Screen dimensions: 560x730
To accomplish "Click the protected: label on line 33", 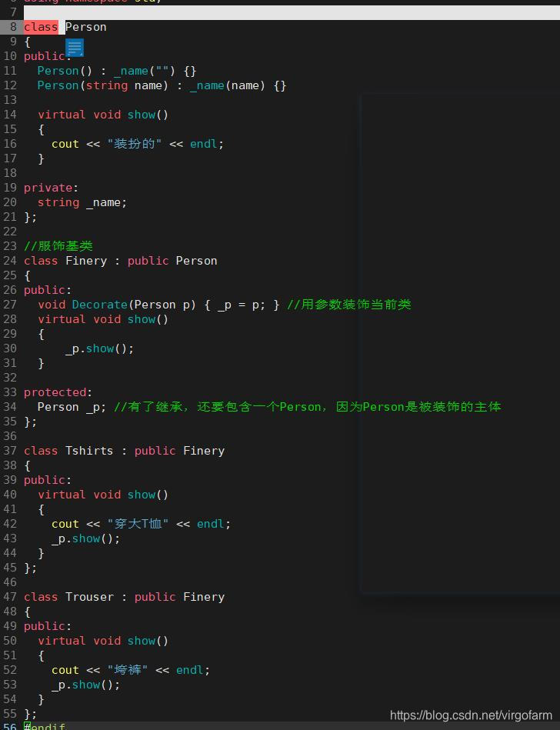I will (x=58, y=392).
